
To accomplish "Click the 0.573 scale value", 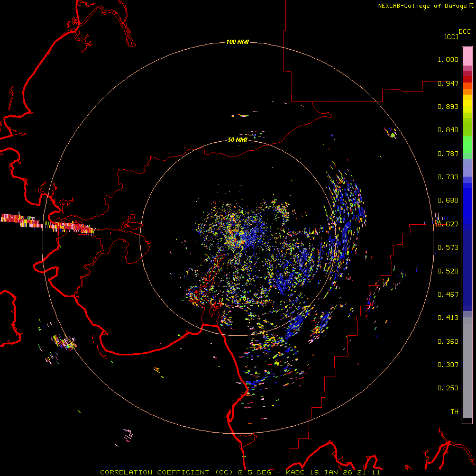I will click(x=448, y=248).
